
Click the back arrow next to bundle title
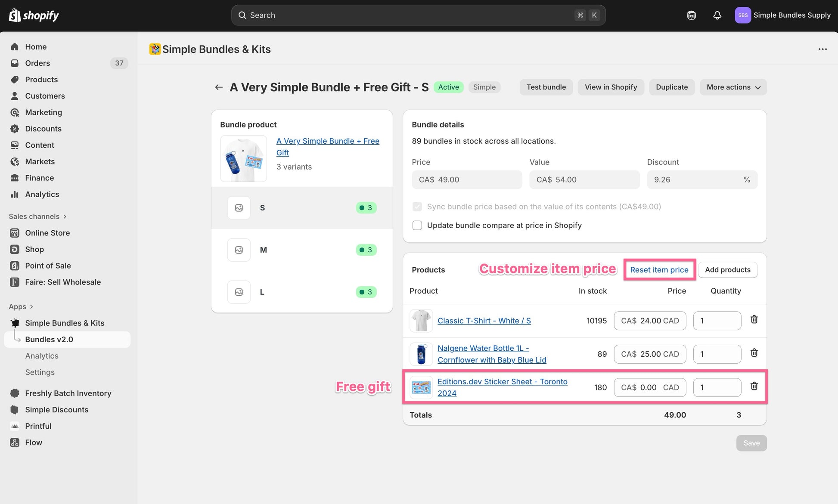(x=219, y=87)
